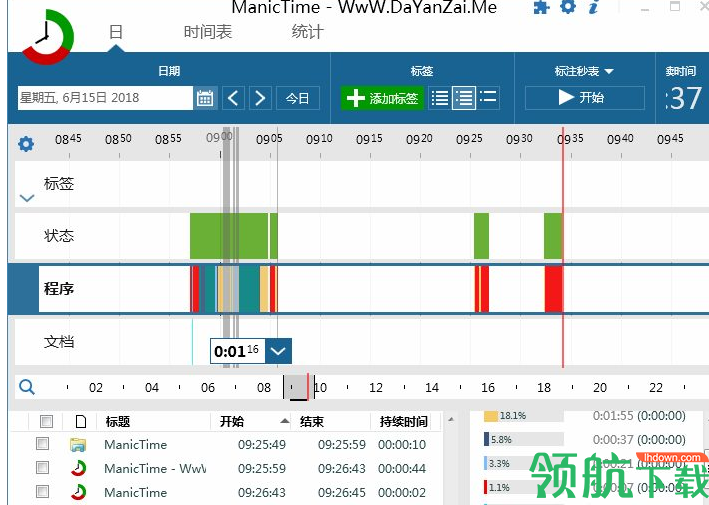Click the 5.8% dark blue usage bar

point(487,439)
